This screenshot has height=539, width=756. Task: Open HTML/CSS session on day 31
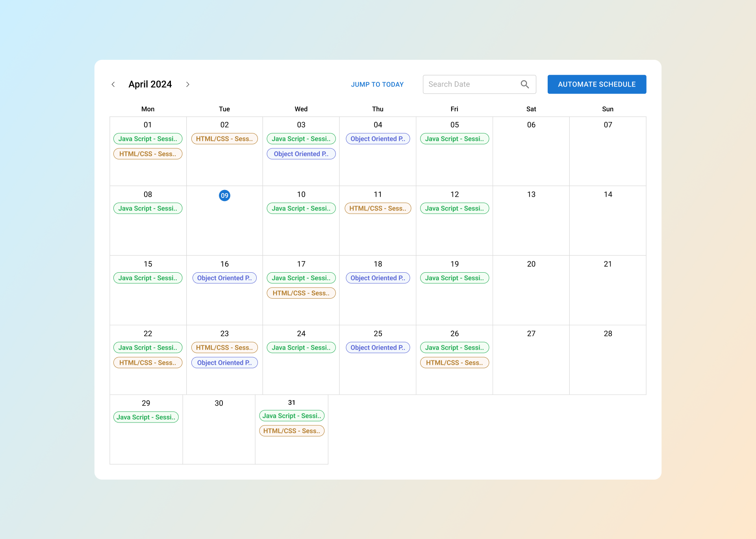pyautogui.click(x=292, y=431)
